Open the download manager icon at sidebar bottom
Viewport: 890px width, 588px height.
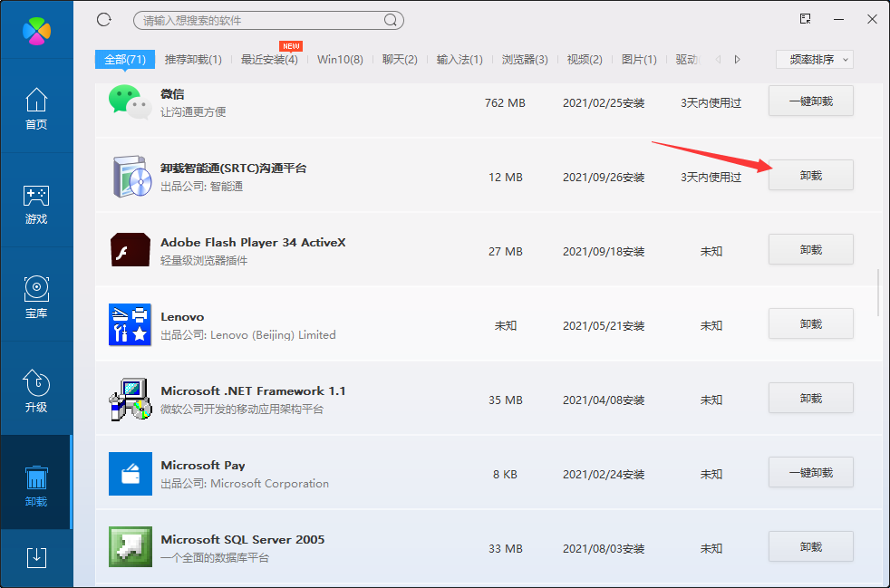[36, 557]
